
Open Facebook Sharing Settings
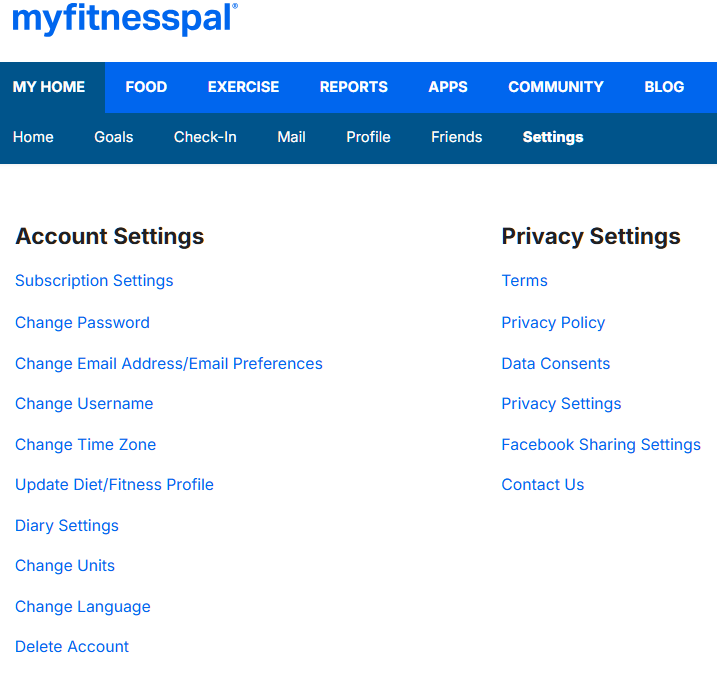601,445
